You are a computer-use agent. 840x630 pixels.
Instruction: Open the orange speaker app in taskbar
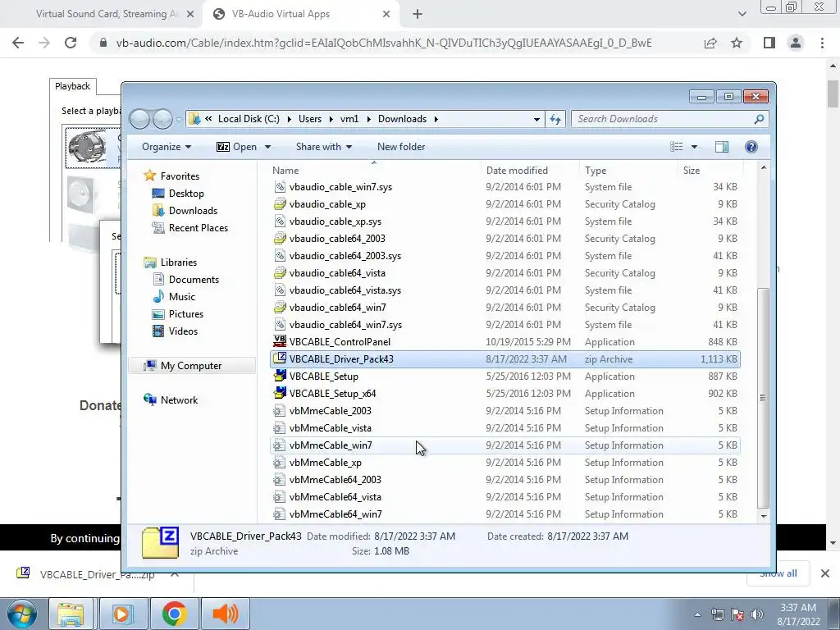[226, 614]
